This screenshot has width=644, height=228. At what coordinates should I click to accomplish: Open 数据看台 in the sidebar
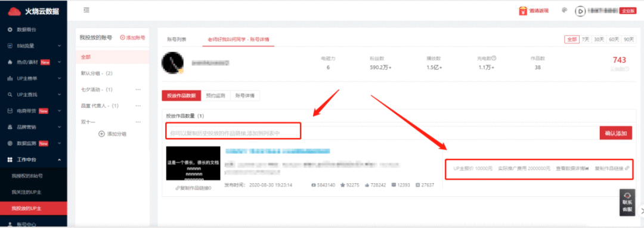[26, 30]
